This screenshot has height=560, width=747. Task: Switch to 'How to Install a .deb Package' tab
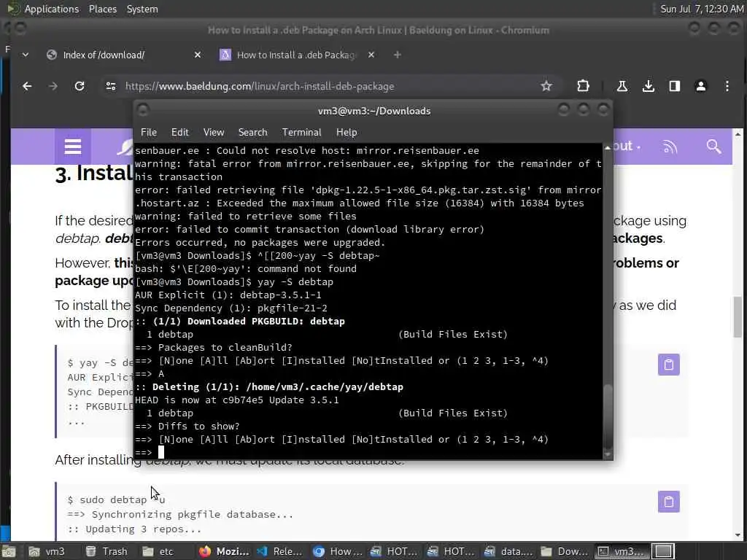295,55
